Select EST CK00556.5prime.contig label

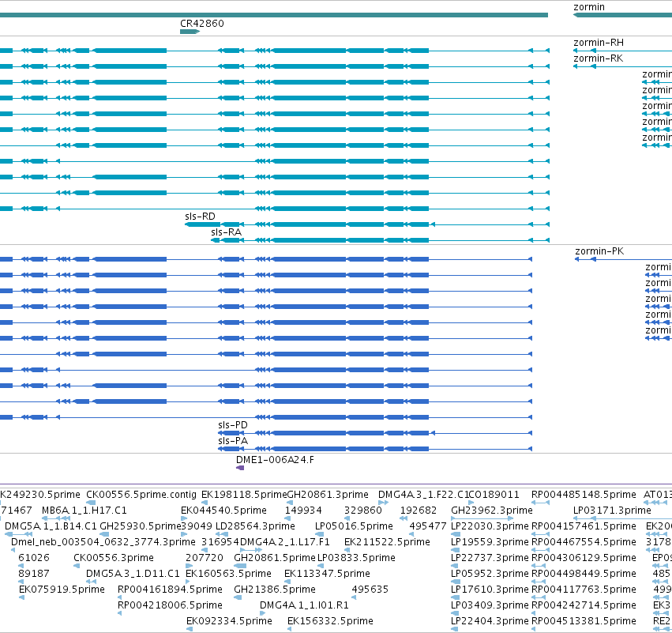(x=141, y=495)
